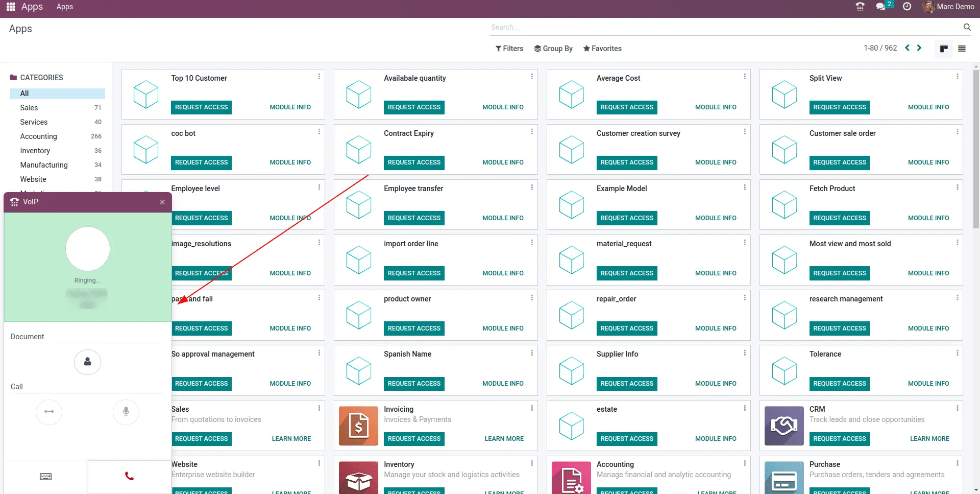Request access for Employee transfer

(414, 218)
